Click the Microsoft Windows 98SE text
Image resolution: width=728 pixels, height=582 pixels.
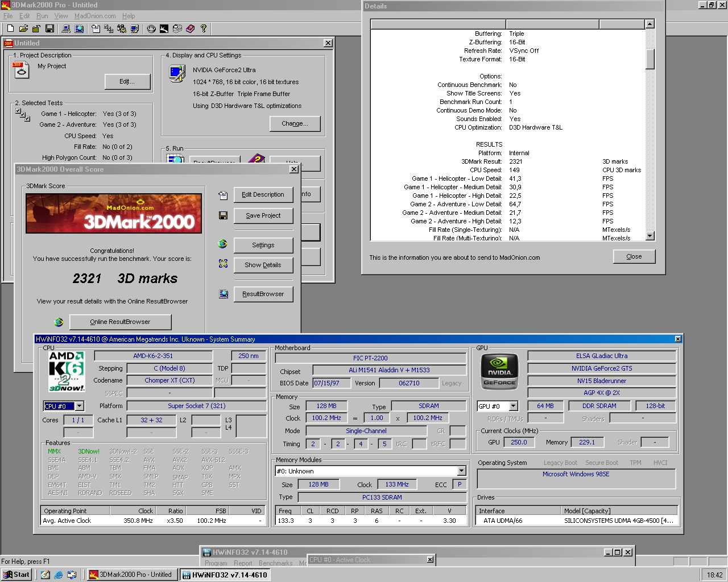(x=576, y=474)
